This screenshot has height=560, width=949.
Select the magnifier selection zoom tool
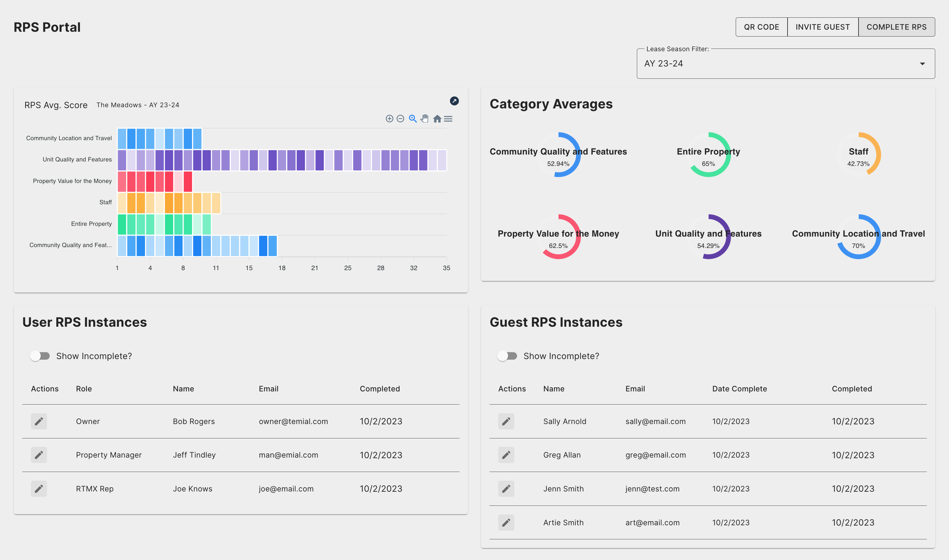[x=412, y=119]
